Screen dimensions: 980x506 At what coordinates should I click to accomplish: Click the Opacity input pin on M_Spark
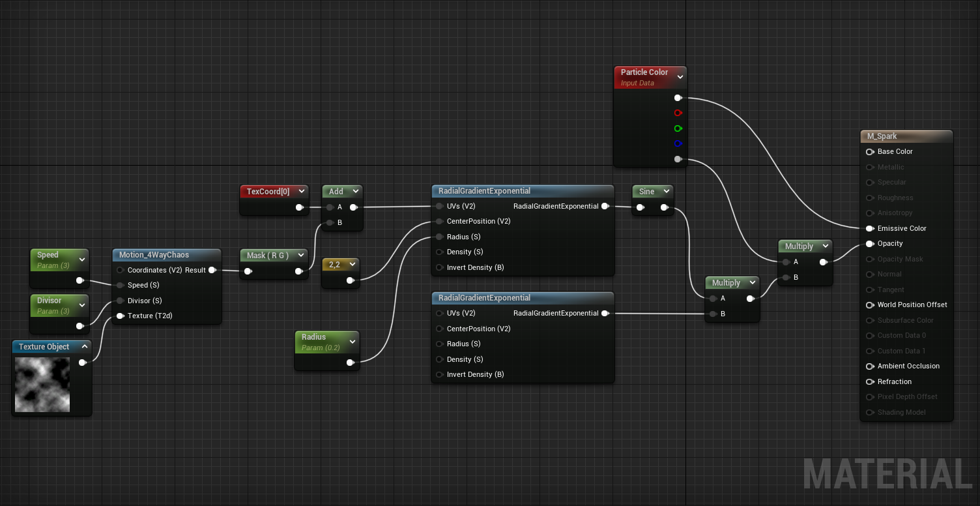(869, 244)
